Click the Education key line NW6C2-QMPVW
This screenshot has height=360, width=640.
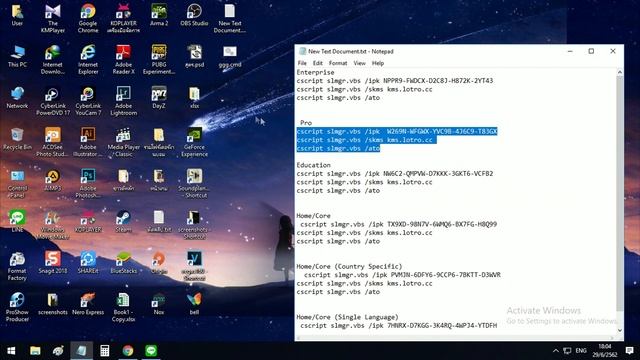point(395,173)
